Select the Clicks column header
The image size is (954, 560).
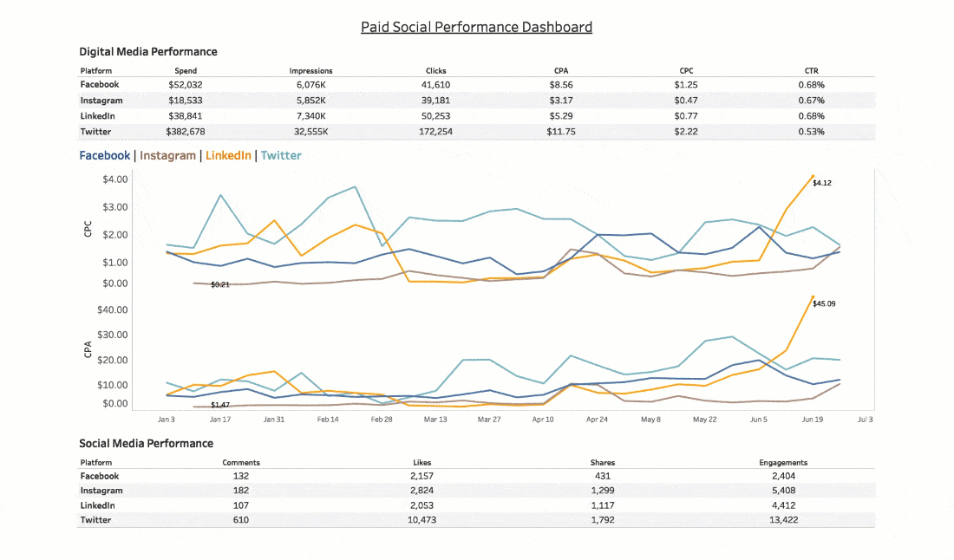coord(436,71)
